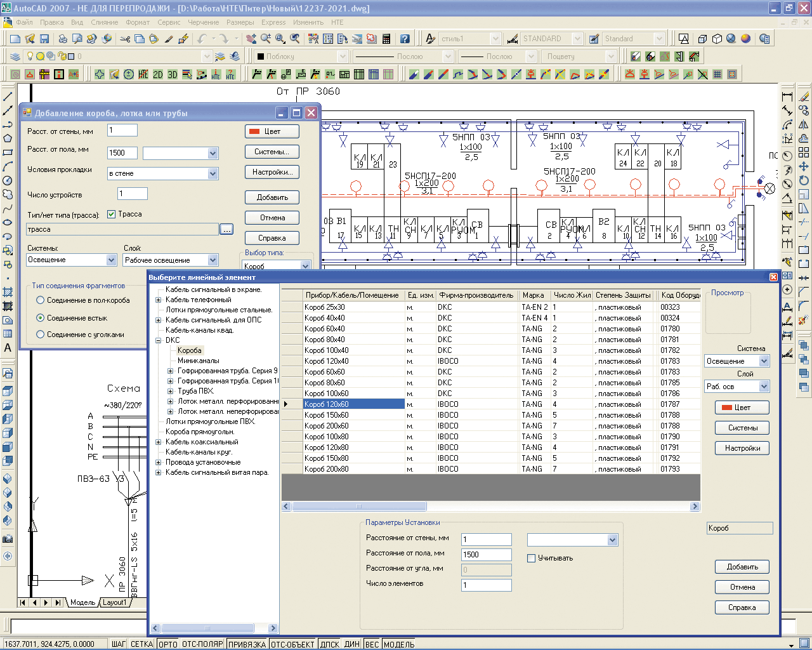Image resolution: width=812 pixels, height=650 pixels.
Task: Click the Cut scissors icon
Action: [x=124, y=39]
